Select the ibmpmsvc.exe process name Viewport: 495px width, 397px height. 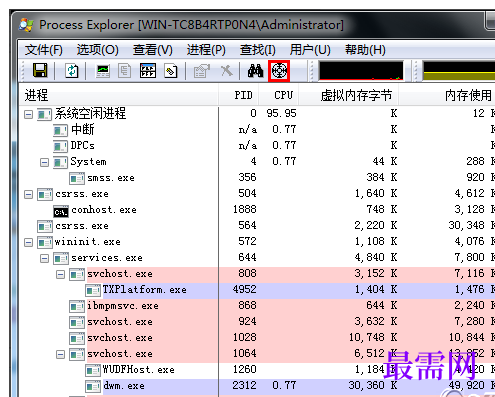(123, 306)
